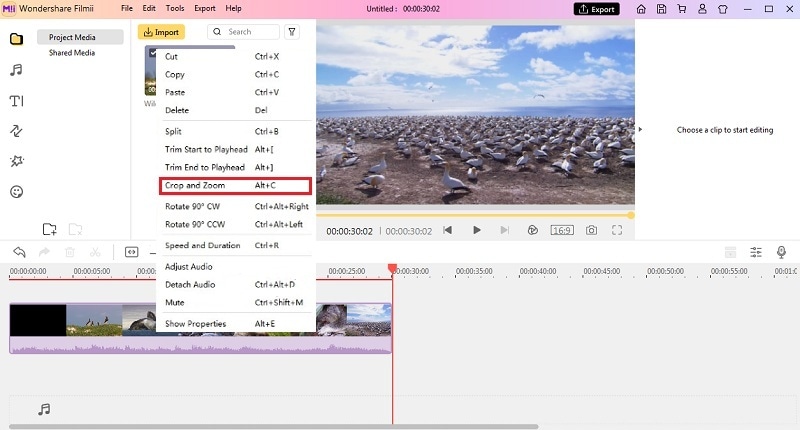800x430 pixels.
Task: Click the timeline music track icon
Action: (44, 409)
